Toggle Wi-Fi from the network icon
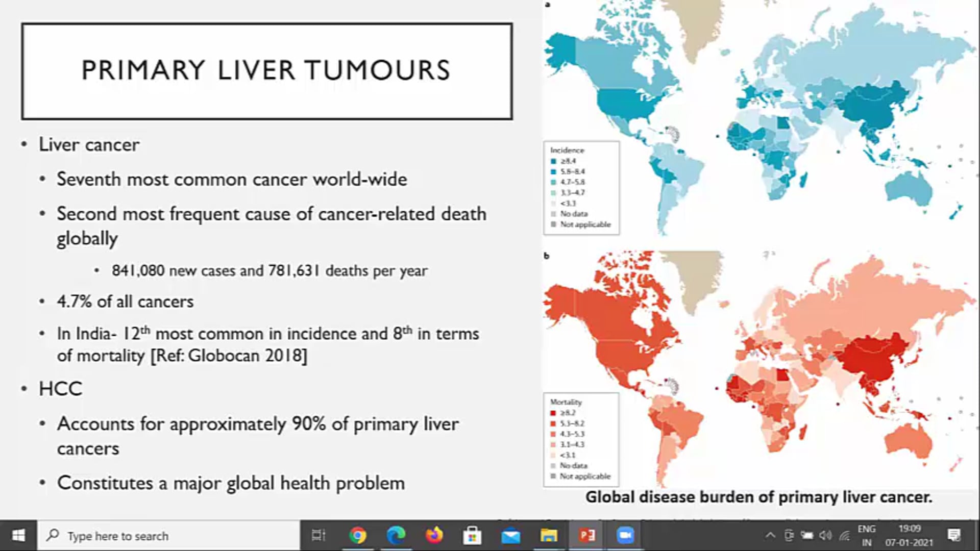980x551 pixels. (x=844, y=536)
